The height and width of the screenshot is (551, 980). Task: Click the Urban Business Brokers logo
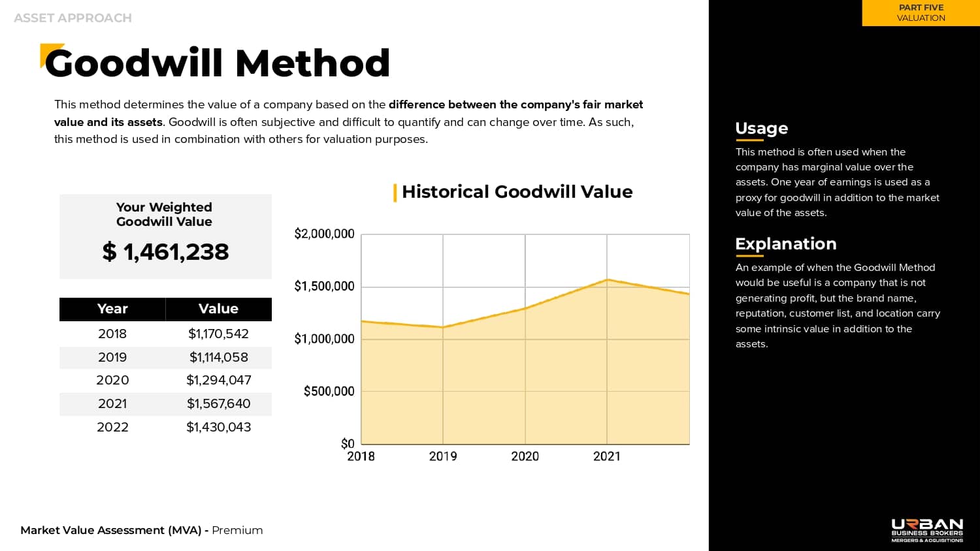(x=926, y=530)
